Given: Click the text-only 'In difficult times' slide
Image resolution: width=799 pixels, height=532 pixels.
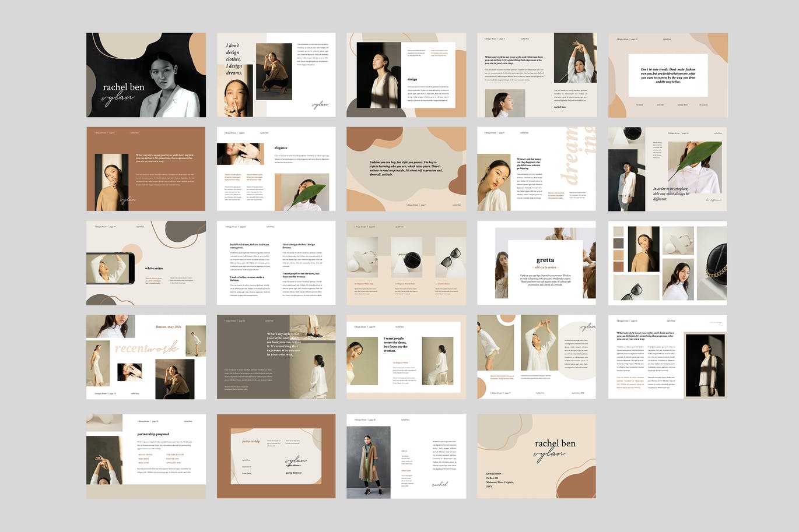Looking at the screenshot, I should [x=276, y=263].
